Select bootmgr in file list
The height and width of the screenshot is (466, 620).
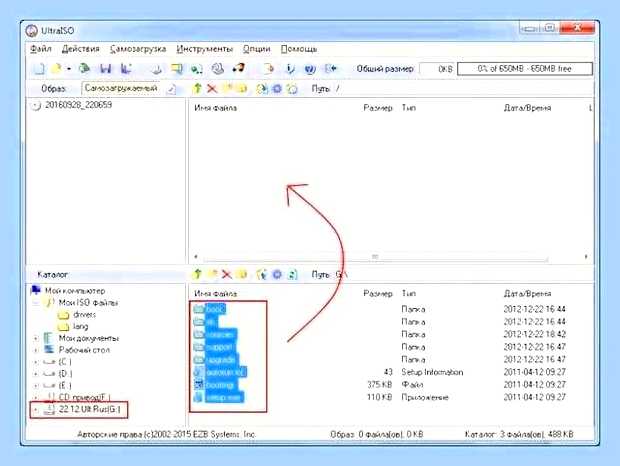[220, 385]
